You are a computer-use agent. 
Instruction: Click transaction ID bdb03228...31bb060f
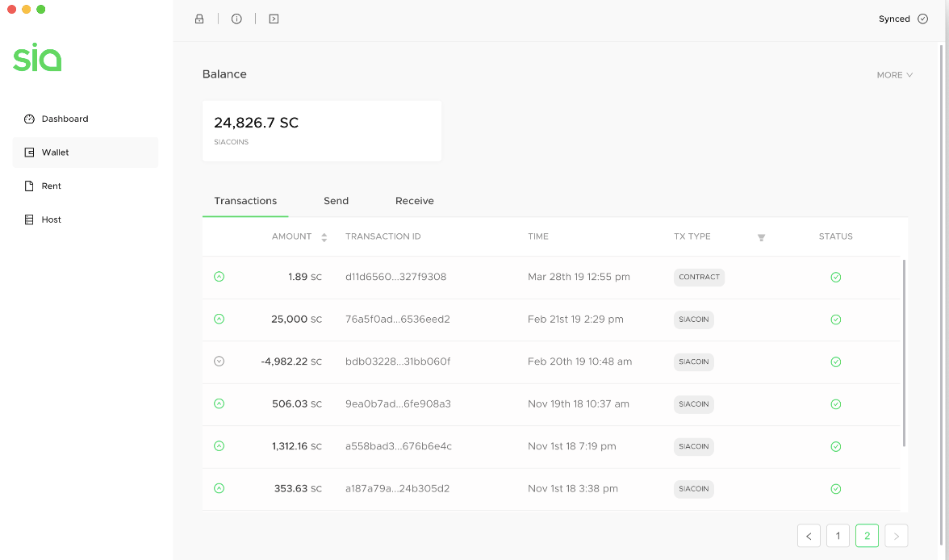coord(398,361)
